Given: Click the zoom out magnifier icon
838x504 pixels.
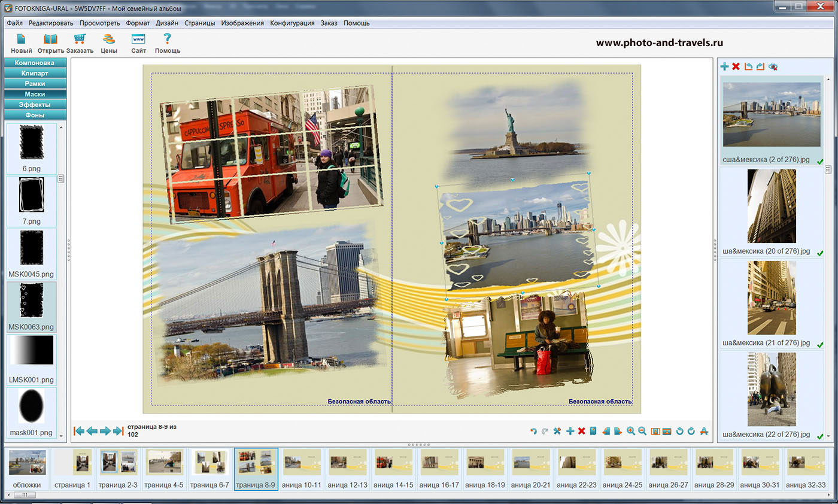Looking at the screenshot, I should pyautogui.click(x=642, y=431).
